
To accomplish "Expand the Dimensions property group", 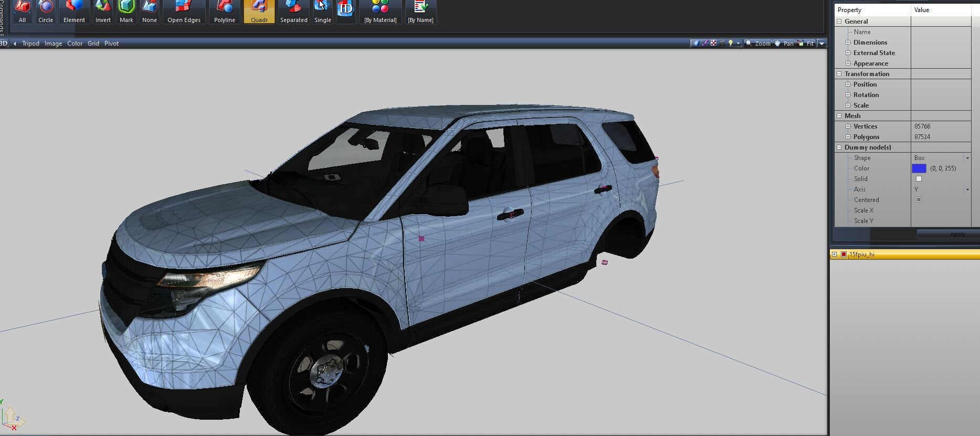I will [x=848, y=42].
